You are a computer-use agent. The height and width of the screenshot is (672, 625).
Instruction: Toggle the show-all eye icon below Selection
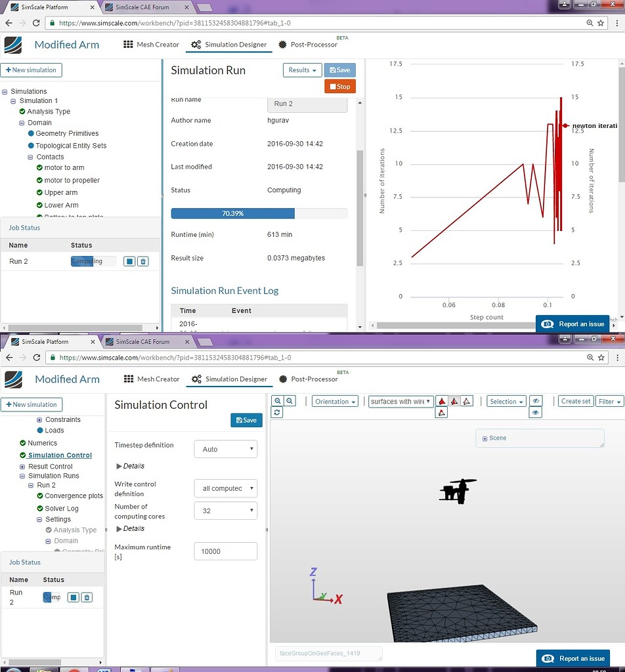point(535,411)
